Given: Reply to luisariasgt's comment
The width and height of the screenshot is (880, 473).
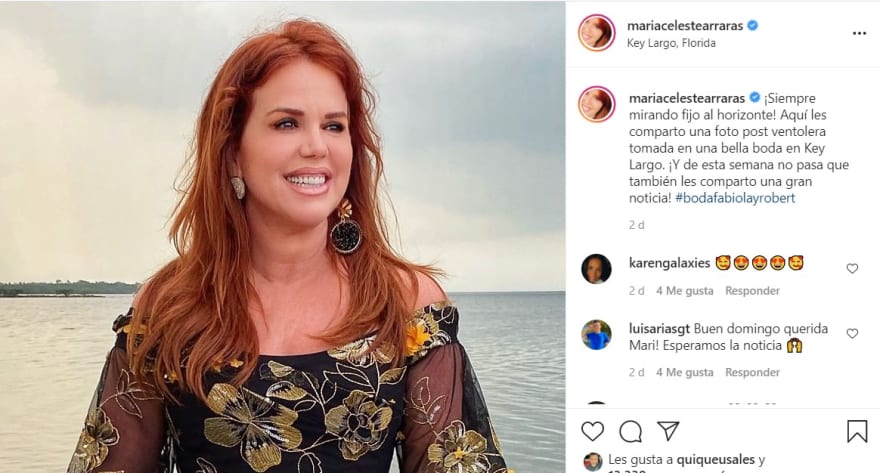Looking at the screenshot, I should pyautogui.click(x=752, y=372).
